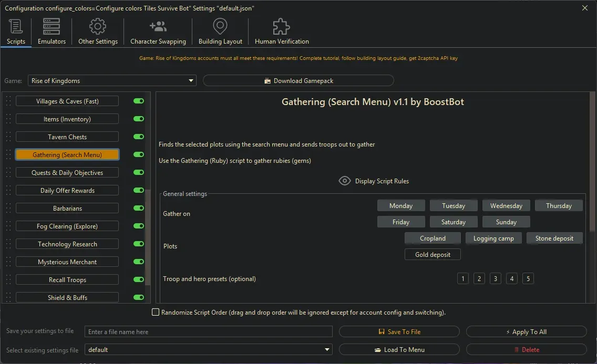Expand the settings file dropdown showing default
The width and height of the screenshot is (597, 364).
327,349
